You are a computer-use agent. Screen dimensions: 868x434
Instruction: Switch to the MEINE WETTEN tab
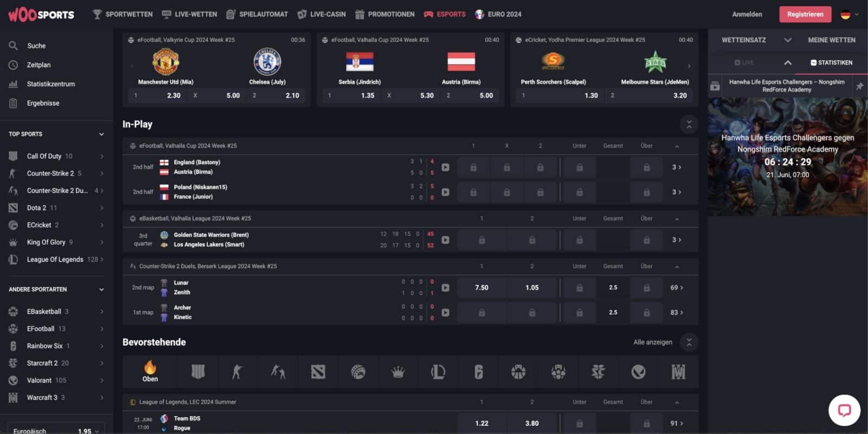(x=831, y=40)
